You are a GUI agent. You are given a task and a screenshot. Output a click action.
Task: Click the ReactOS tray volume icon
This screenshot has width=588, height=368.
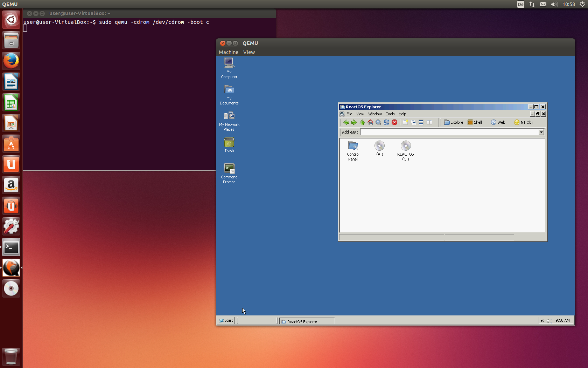pyautogui.click(x=549, y=321)
